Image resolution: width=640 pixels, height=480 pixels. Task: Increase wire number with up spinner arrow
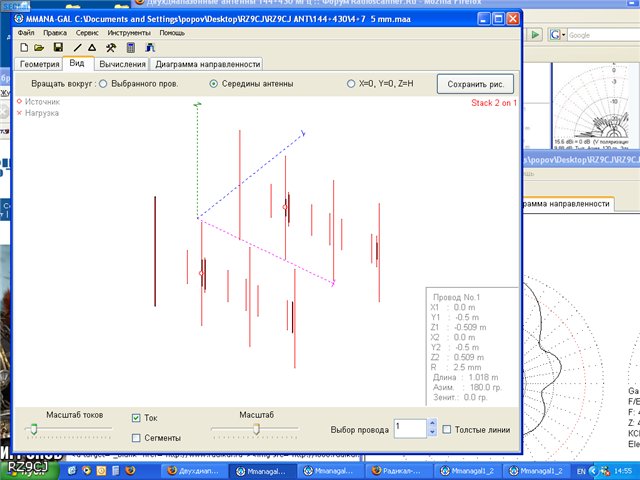pos(432,423)
